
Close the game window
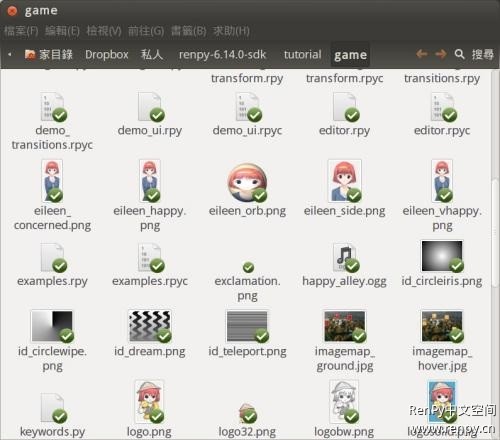(12, 11)
